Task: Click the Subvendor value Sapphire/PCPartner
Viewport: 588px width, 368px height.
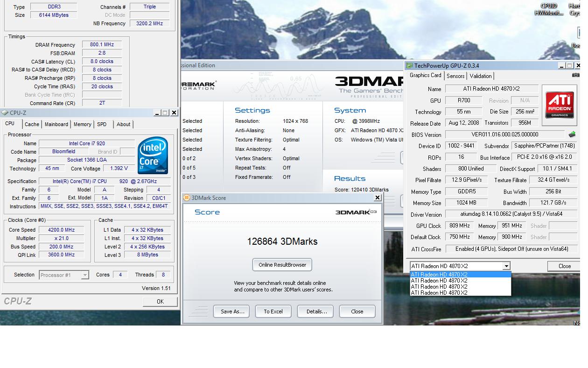Action: 545,146
